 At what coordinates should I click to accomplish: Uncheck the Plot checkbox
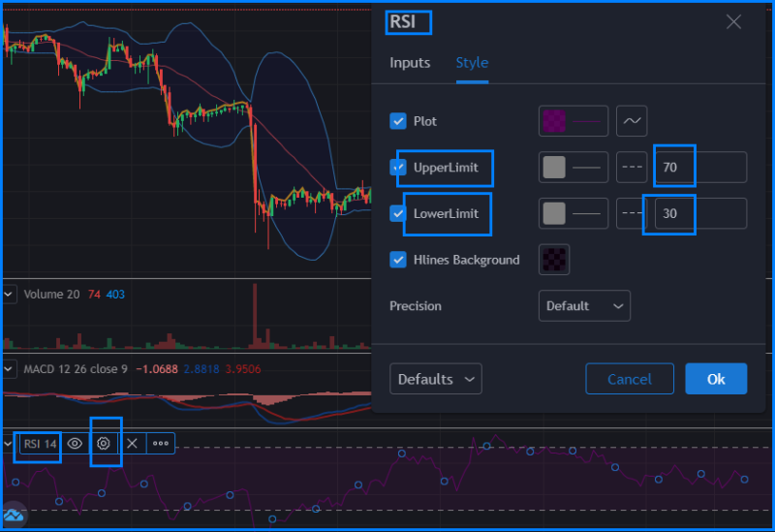398,121
